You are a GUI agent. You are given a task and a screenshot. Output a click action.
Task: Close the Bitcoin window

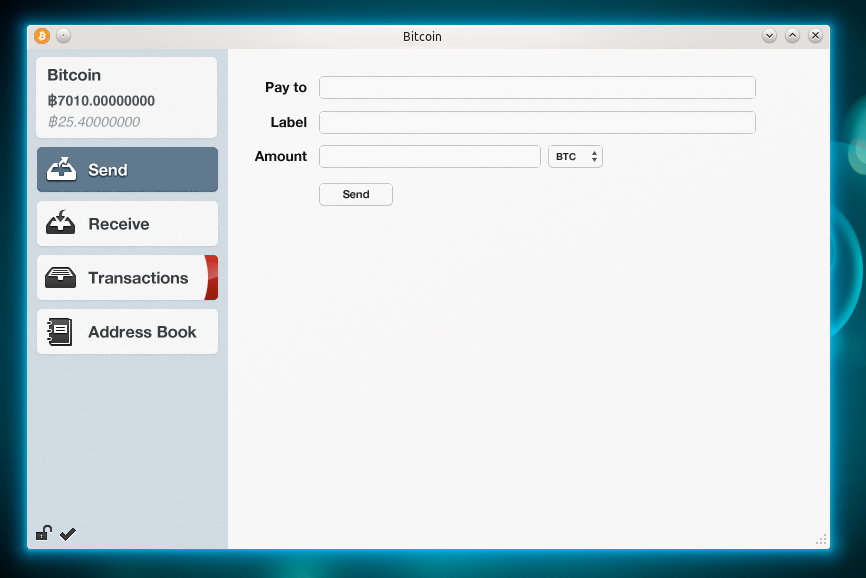pos(815,36)
